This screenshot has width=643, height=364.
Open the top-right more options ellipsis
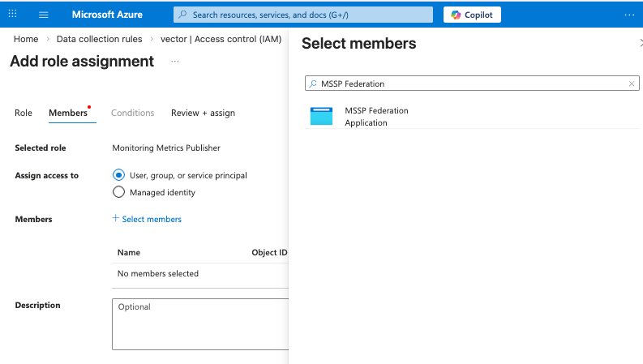[x=629, y=15]
